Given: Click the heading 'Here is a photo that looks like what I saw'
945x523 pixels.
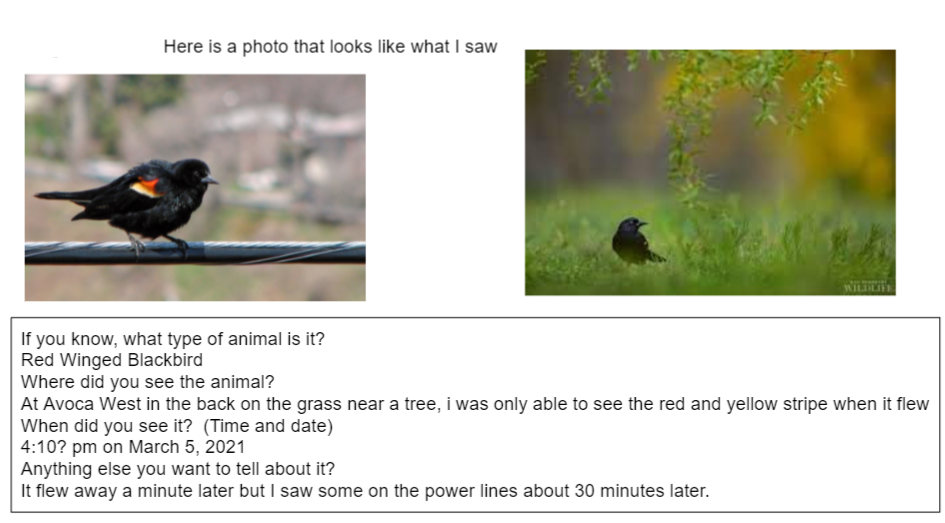Looking at the screenshot, I should tap(330, 46).
